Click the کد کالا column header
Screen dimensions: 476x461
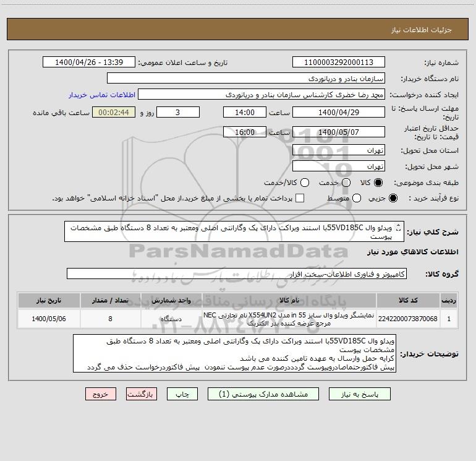(408, 300)
